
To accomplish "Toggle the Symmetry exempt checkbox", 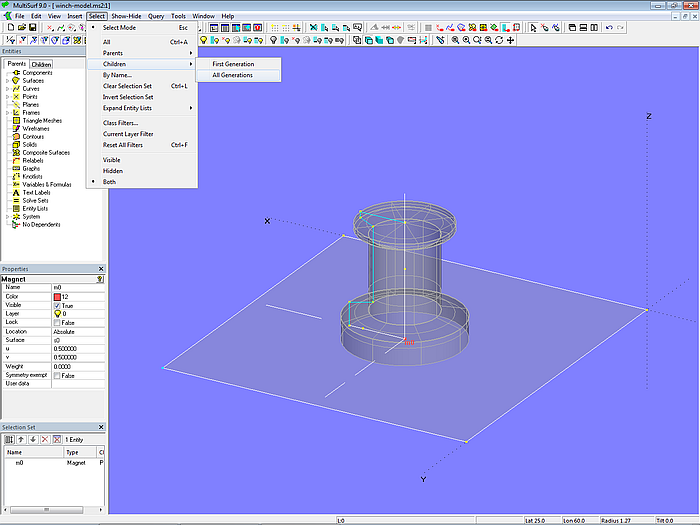I will 57,375.
